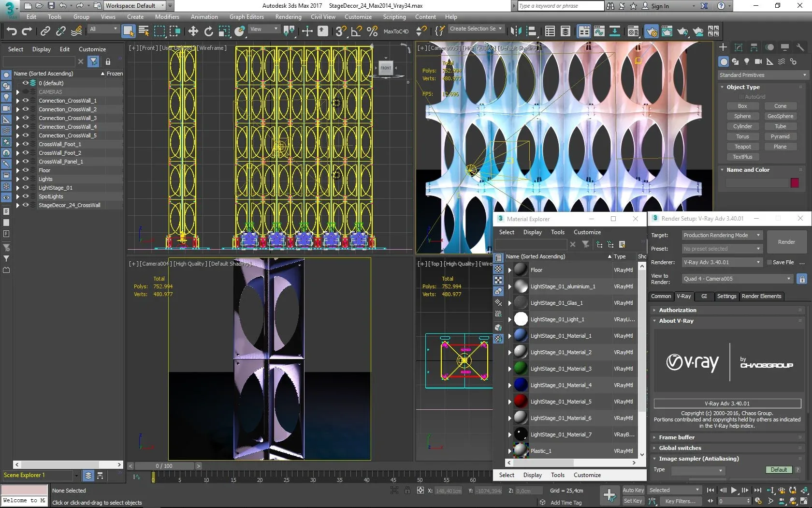Image resolution: width=812 pixels, height=508 pixels.
Task: Click the help search keyword field
Action: coord(561,6)
